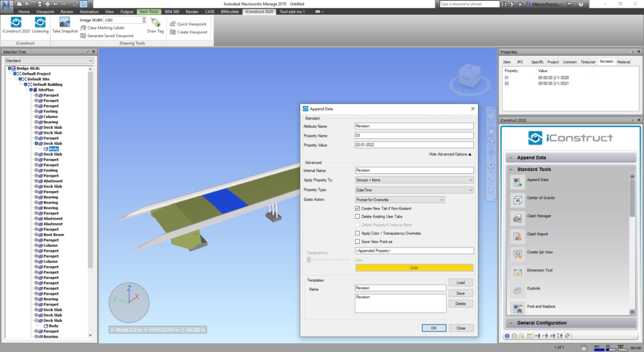Image resolution: width=644 pixels, height=352 pixels.
Task: Uncheck Create New Tab if Non-Existent
Action: (358, 208)
